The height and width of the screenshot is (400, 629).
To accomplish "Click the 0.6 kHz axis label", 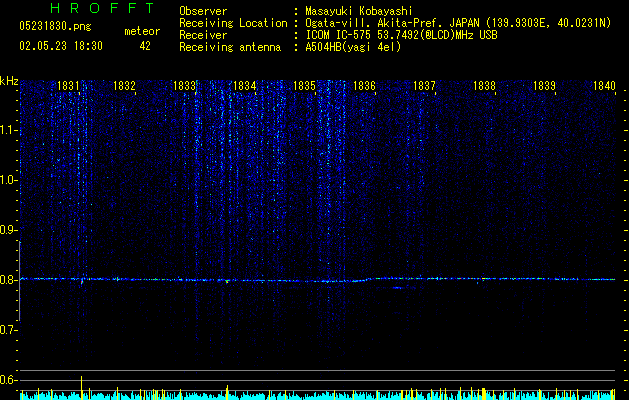I will pyautogui.click(x=8, y=380).
